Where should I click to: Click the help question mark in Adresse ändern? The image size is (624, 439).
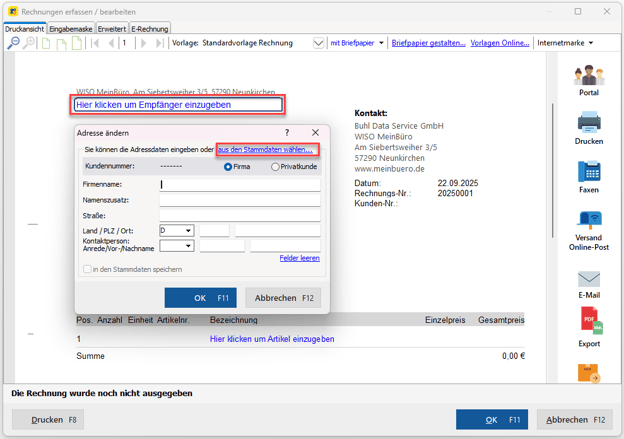point(287,133)
